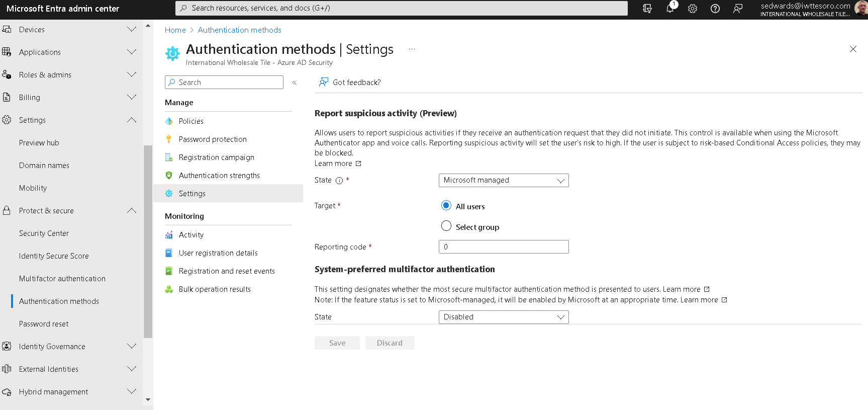Click the Reporting code input field
Viewport: 868px width, 410px height.
tap(504, 247)
